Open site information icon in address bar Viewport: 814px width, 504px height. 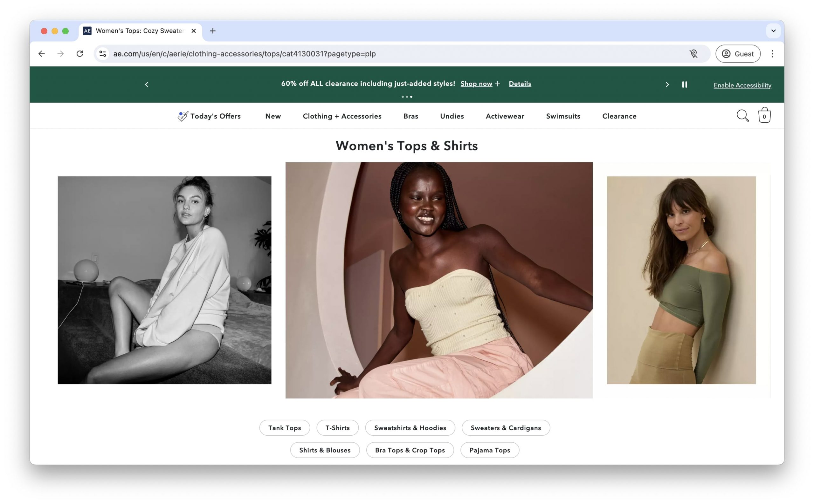[x=103, y=54]
